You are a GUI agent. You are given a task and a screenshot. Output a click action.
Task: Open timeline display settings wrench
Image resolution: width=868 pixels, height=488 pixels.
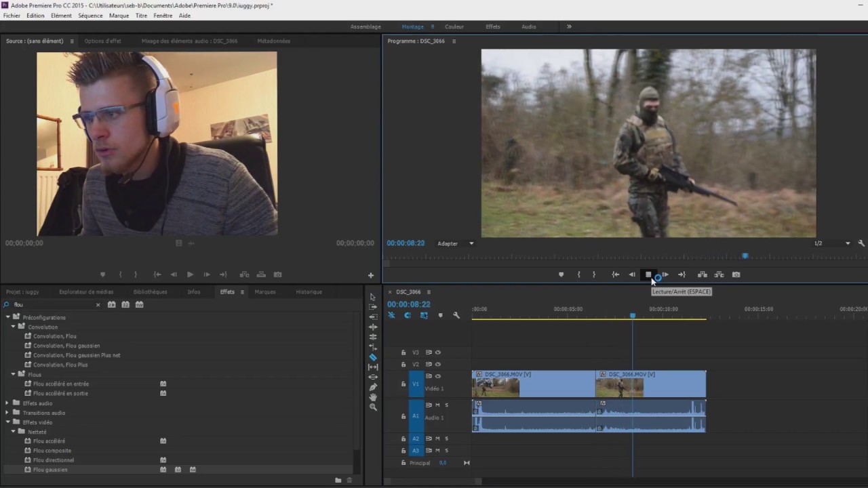click(x=456, y=315)
